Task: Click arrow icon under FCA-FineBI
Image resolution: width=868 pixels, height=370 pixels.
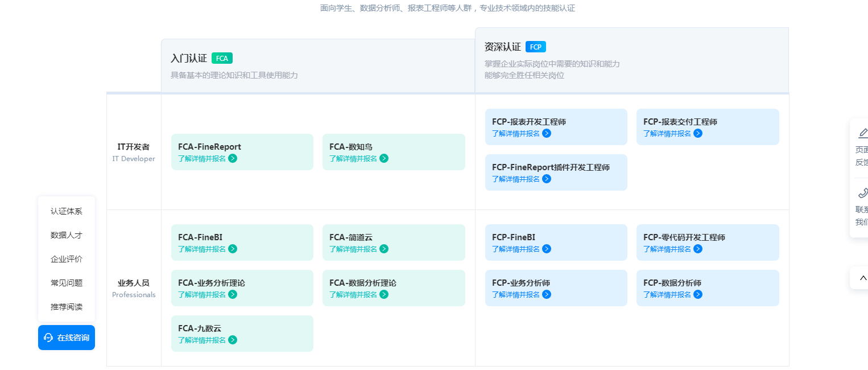Action: coord(233,249)
